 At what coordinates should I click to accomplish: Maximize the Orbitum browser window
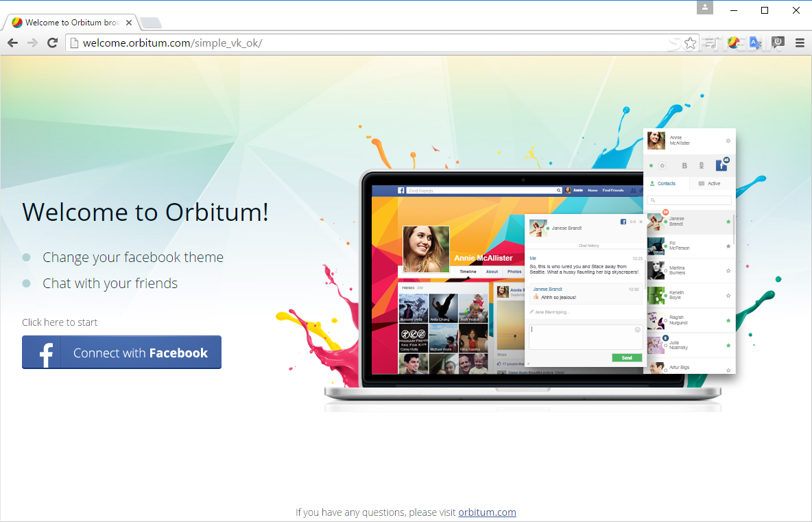[765, 10]
